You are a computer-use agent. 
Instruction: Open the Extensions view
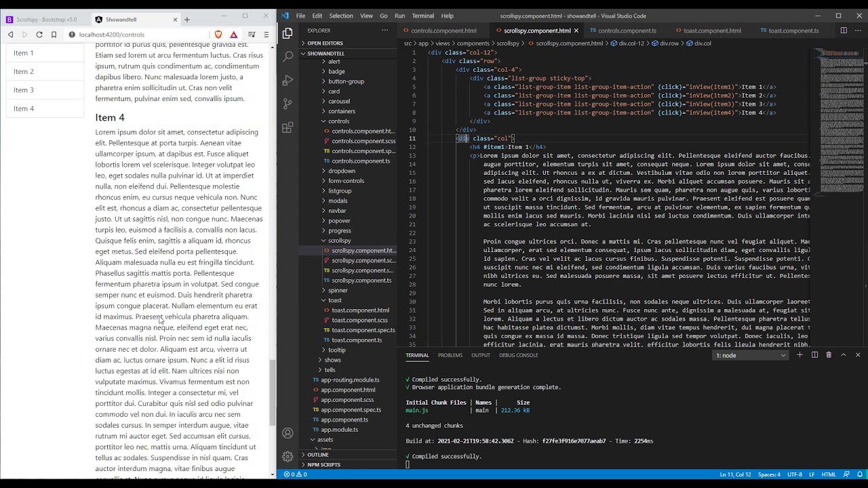pos(288,127)
